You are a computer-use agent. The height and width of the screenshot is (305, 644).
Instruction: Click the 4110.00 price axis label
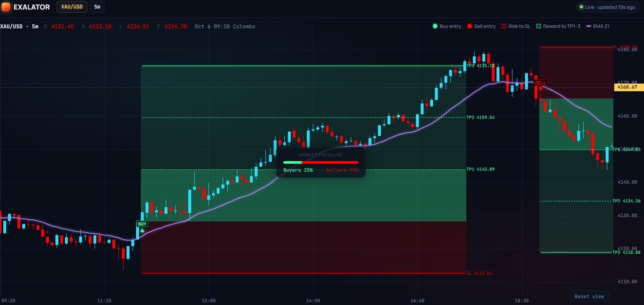pos(628,282)
